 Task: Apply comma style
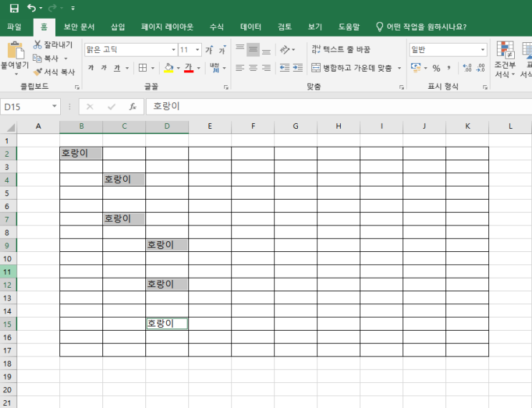point(449,68)
